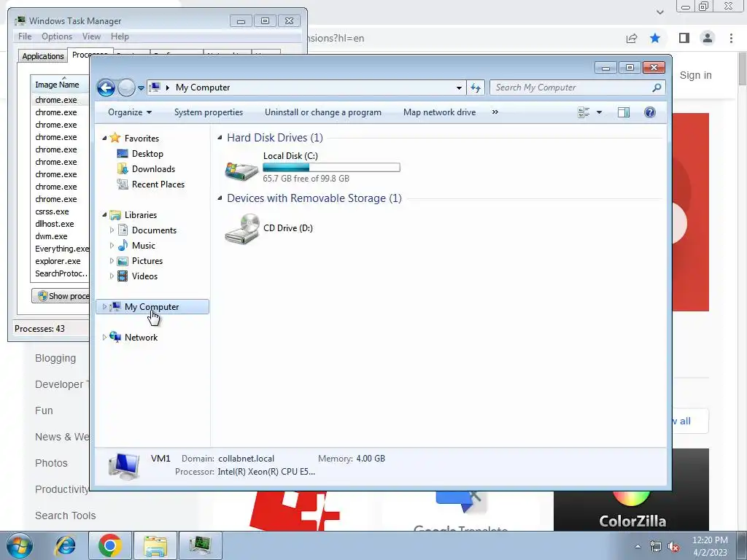Click the Forward arrow in Explorer
This screenshot has width=747, height=560.
coord(126,87)
